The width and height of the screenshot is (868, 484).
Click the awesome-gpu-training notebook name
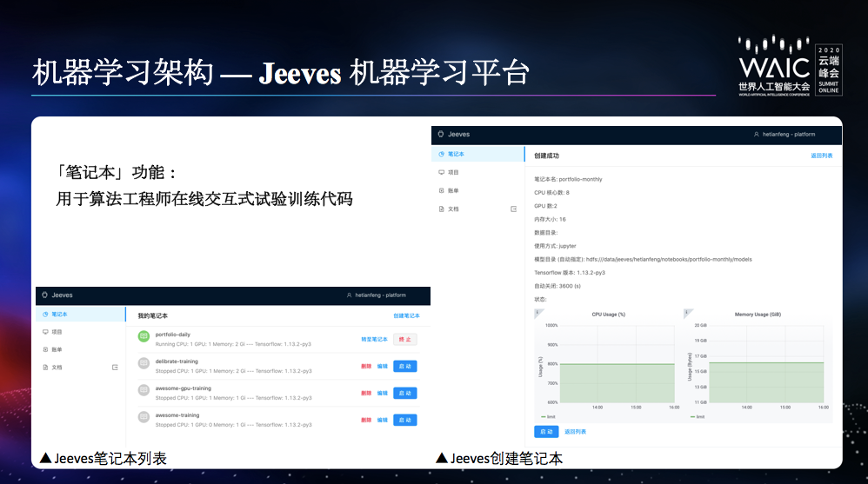point(184,388)
